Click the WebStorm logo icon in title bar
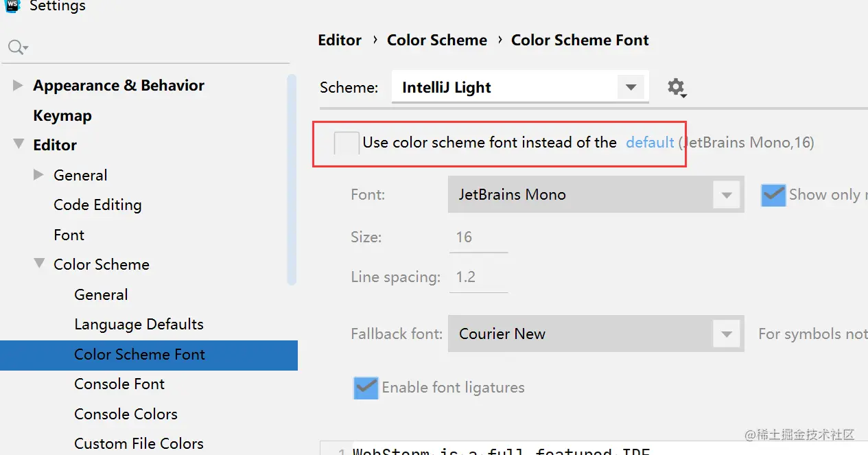868x455 pixels. (12, 6)
